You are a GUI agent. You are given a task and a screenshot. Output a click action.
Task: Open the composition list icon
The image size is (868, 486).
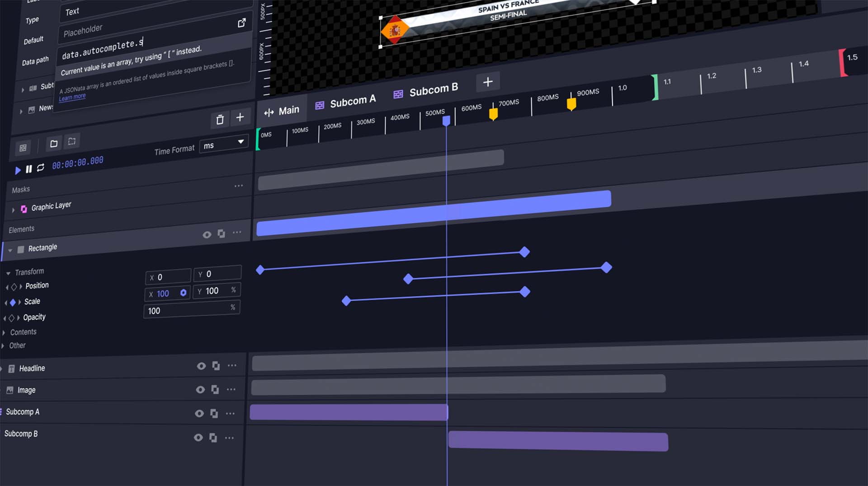pos(23,148)
